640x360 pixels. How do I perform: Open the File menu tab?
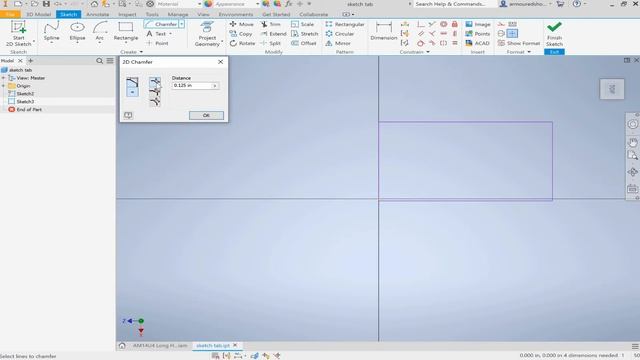point(10,14)
